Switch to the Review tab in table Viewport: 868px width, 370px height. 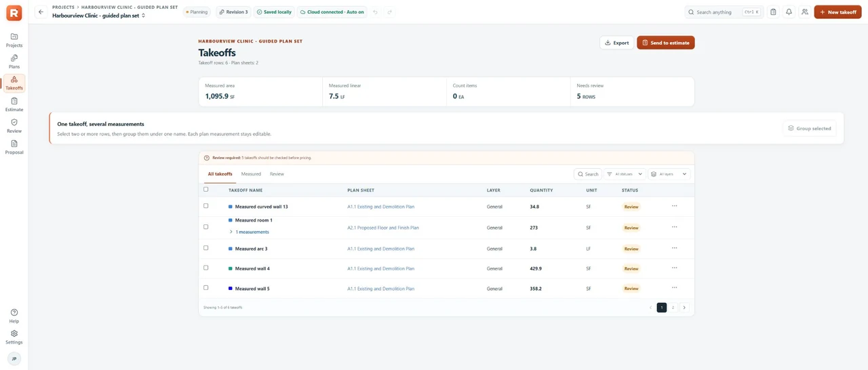277,174
